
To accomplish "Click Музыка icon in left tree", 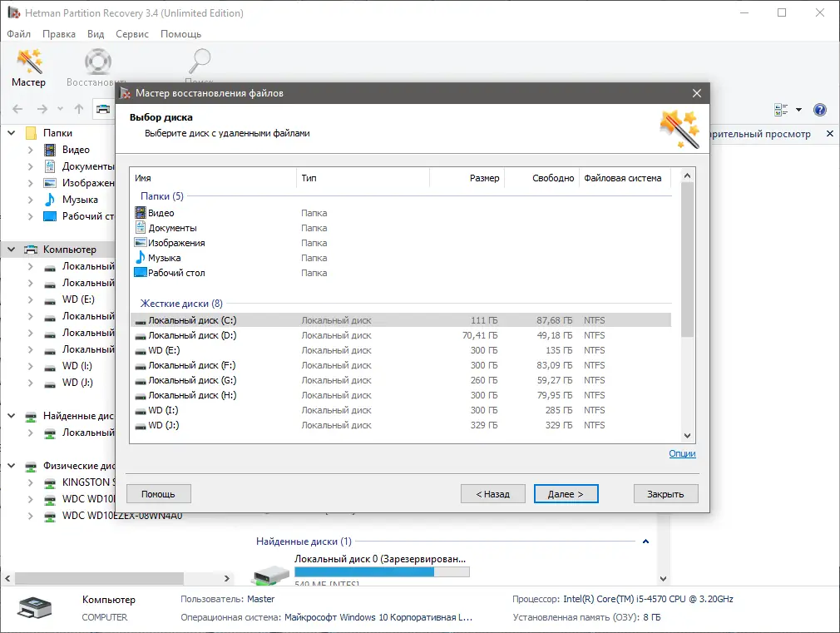I will click(50, 200).
